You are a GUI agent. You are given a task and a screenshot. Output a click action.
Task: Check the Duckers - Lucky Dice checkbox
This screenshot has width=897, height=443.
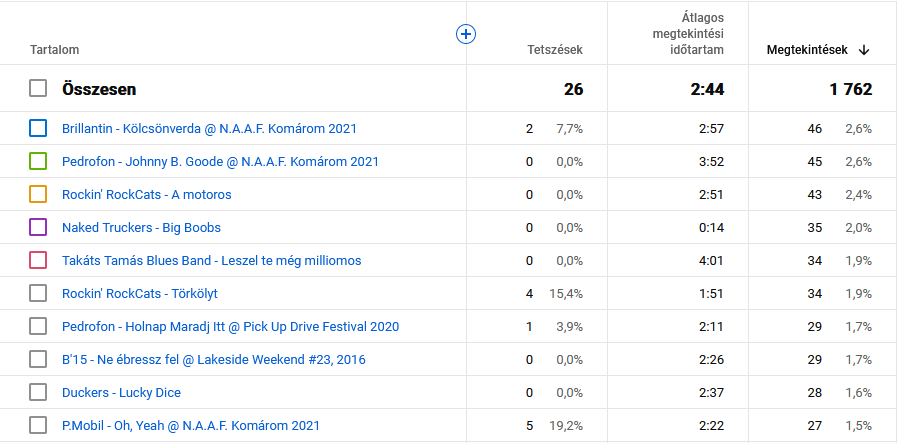(x=38, y=392)
